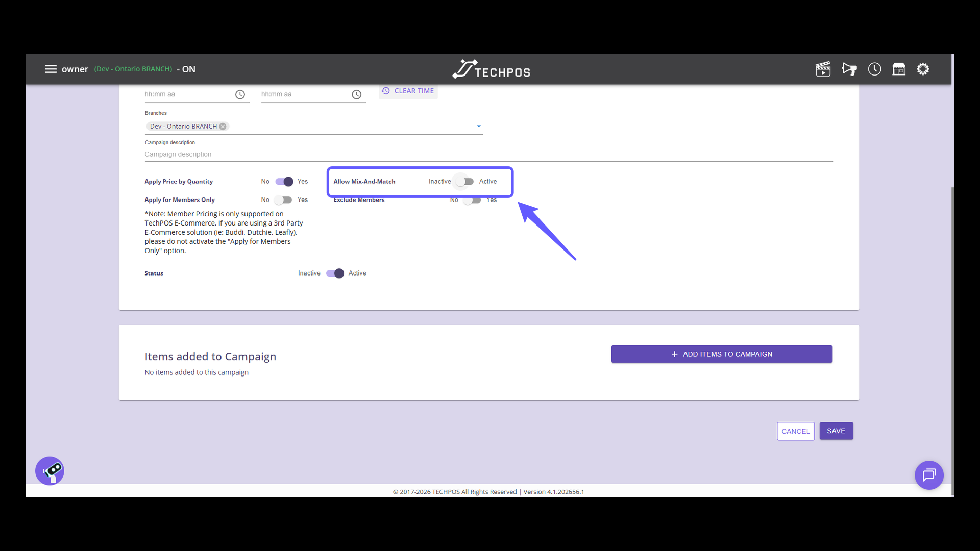Open the storefront icon in header

899,69
